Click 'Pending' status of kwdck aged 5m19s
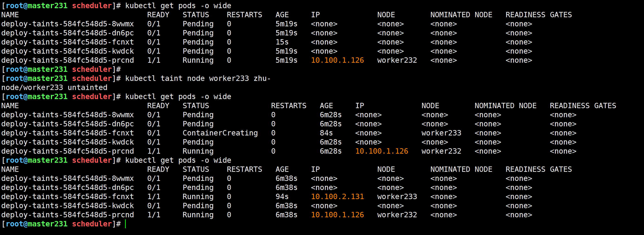Viewport: 644px width, 235px height. 198,51
